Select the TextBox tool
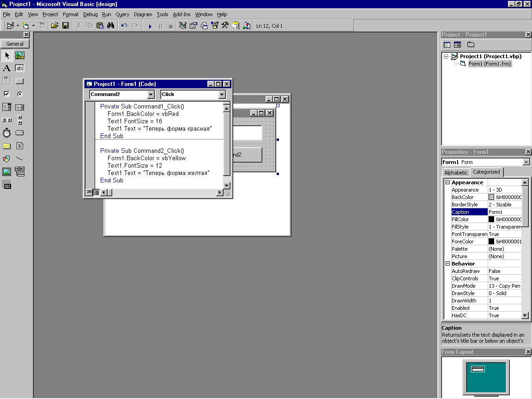This screenshot has height=399, width=532. pyautogui.click(x=20, y=68)
